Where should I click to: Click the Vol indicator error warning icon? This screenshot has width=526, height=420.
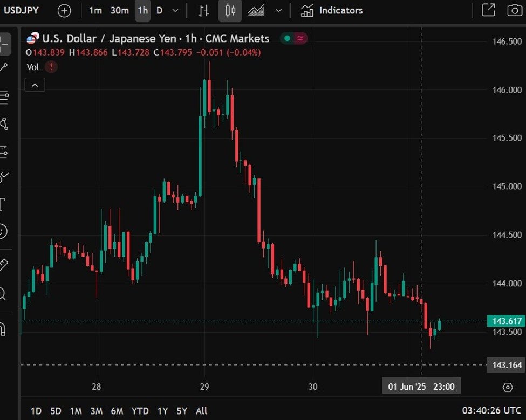[51, 67]
